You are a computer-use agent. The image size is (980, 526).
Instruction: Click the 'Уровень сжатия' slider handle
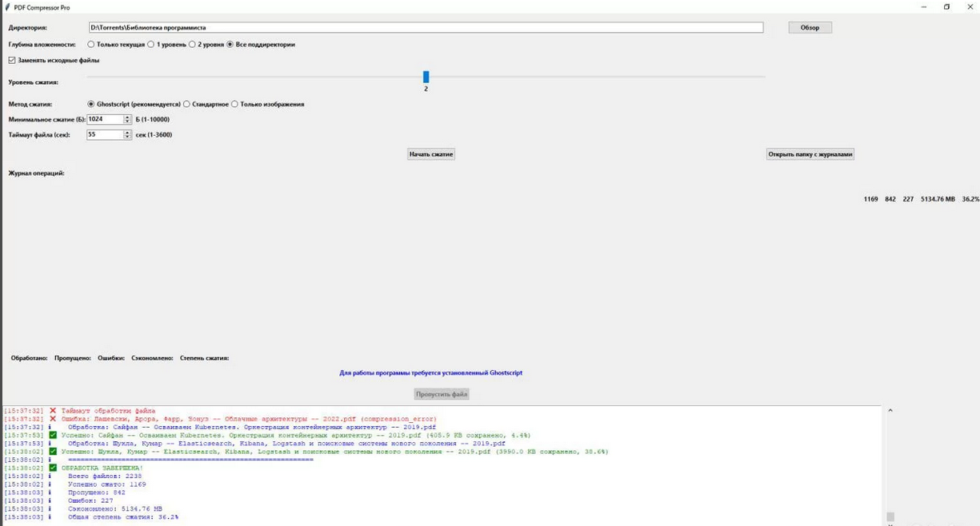click(x=426, y=77)
